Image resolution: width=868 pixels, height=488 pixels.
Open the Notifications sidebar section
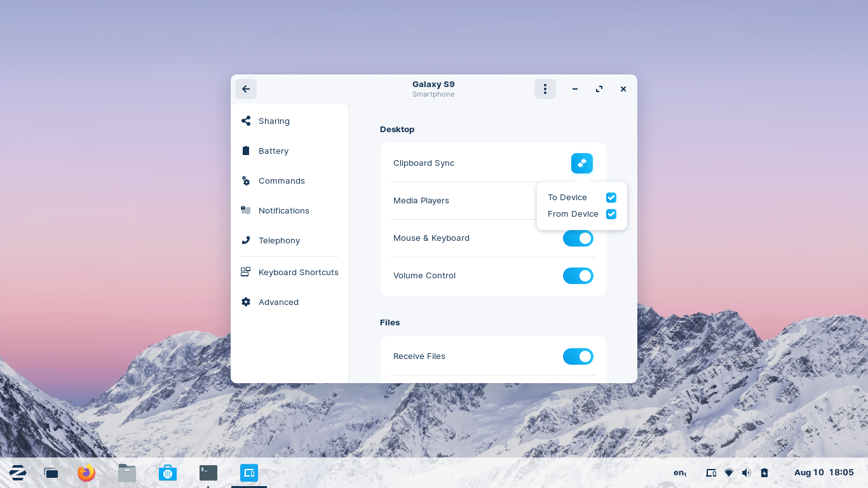pos(290,210)
